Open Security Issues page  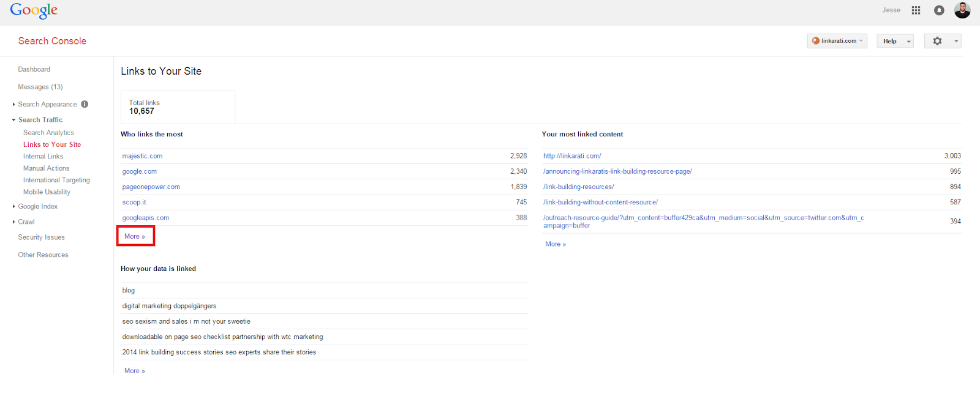pyautogui.click(x=41, y=237)
